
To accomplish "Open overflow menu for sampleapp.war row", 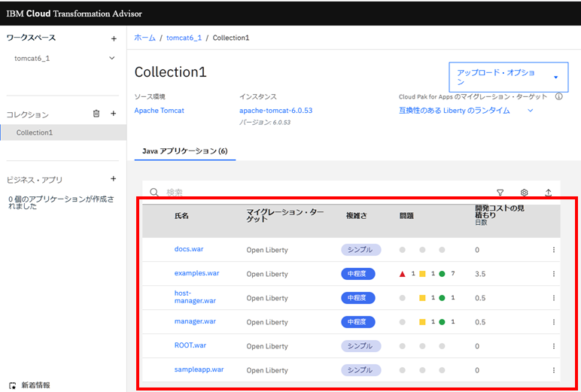I will pyautogui.click(x=554, y=370).
